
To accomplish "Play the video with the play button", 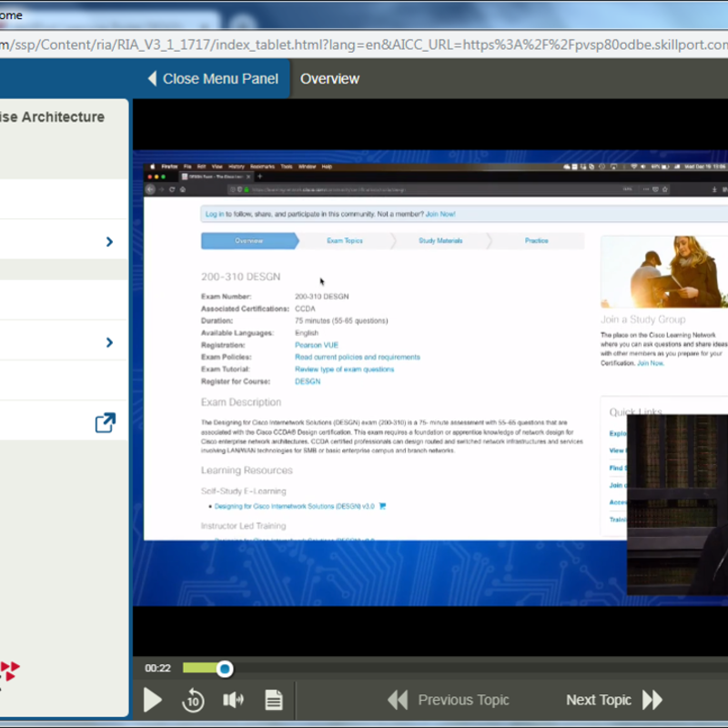I will click(x=152, y=700).
